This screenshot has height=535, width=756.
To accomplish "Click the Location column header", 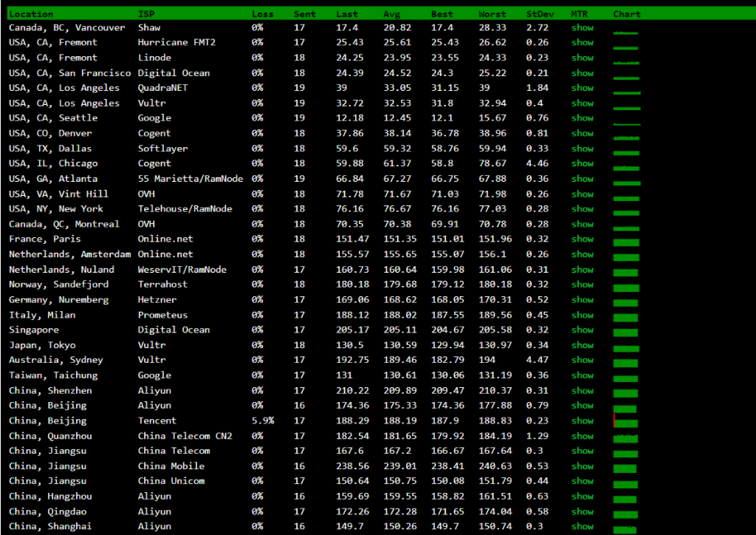I will [x=31, y=13].
